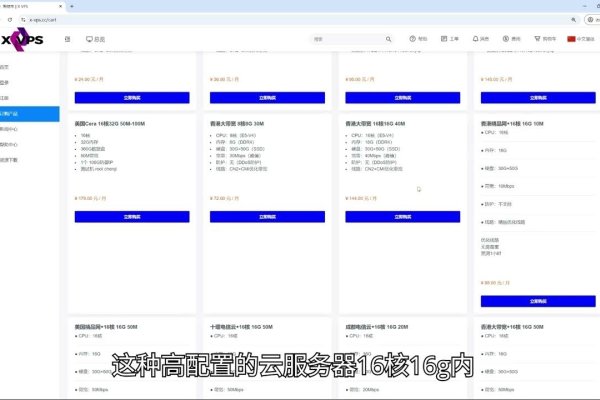Open a new browser tab
Screen dimensions: 600x400
click(x=72, y=7)
